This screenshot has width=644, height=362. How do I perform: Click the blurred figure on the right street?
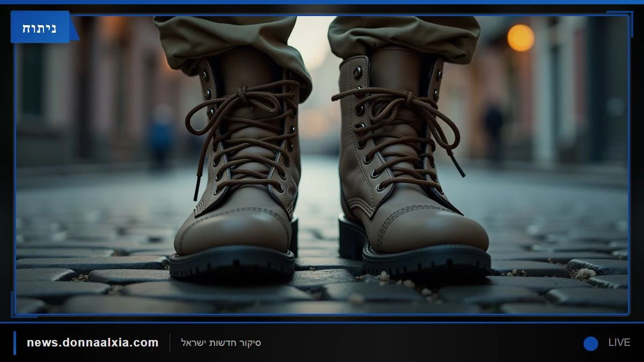point(494,130)
